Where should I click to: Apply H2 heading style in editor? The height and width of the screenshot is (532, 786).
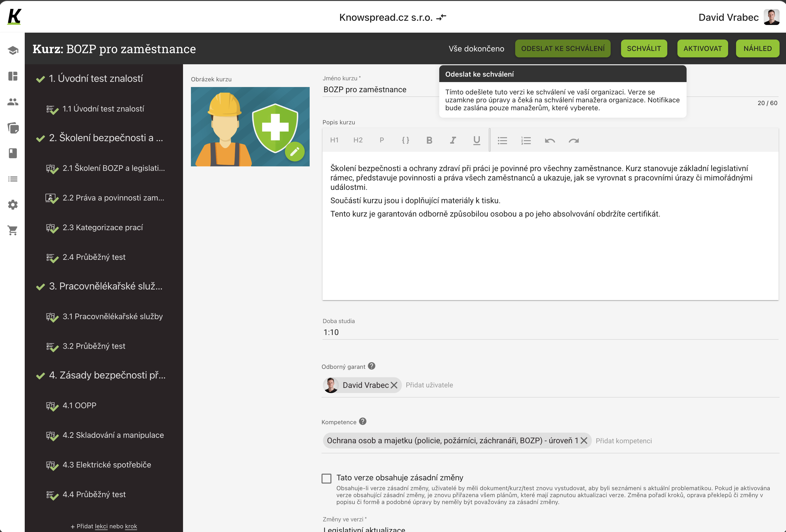click(358, 140)
